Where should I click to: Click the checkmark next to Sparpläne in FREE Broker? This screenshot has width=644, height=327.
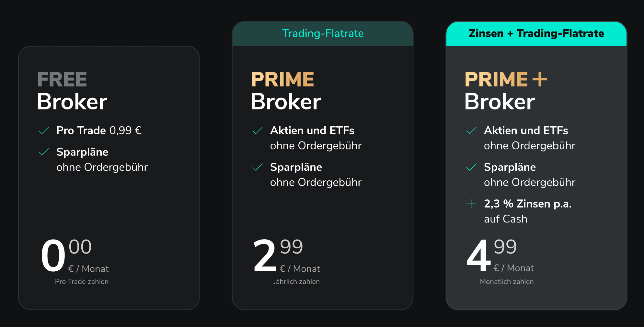pos(44,152)
